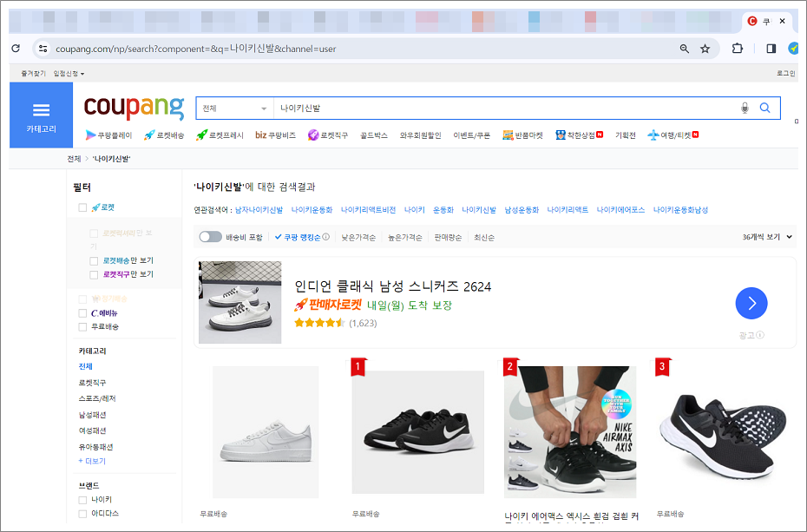Click the blue search magnifier button

pyautogui.click(x=765, y=108)
